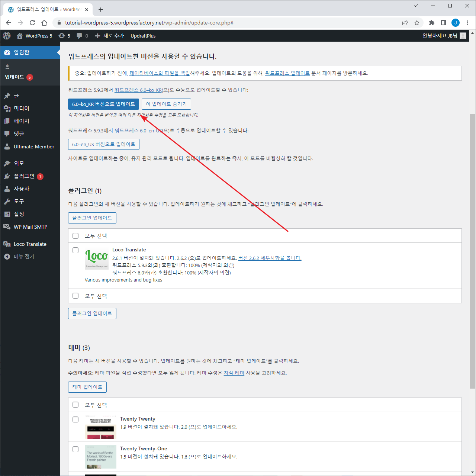This screenshot has height=476, width=476.
Task: Reload the page with the refresh icon
Action: coord(32,23)
